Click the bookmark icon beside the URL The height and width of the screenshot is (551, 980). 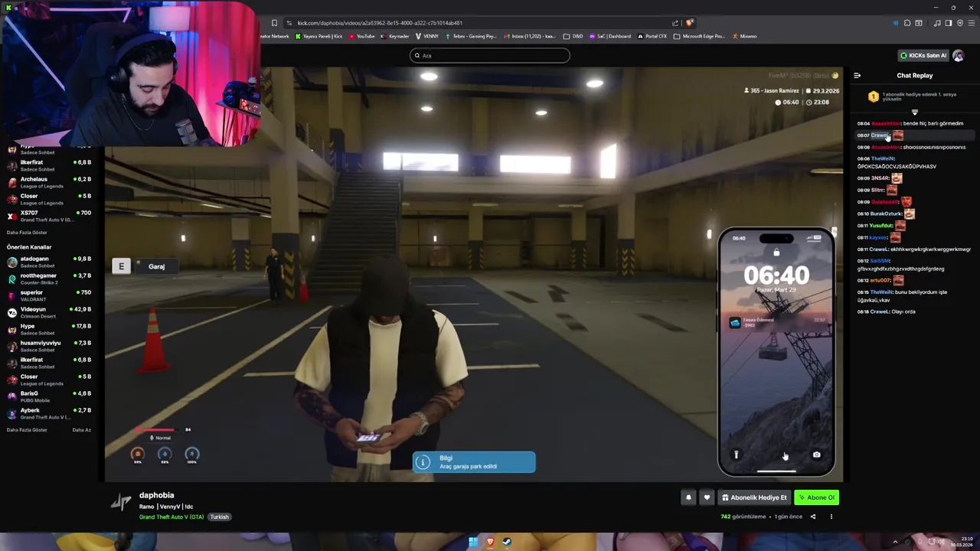pyautogui.click(x=274, y=23)
